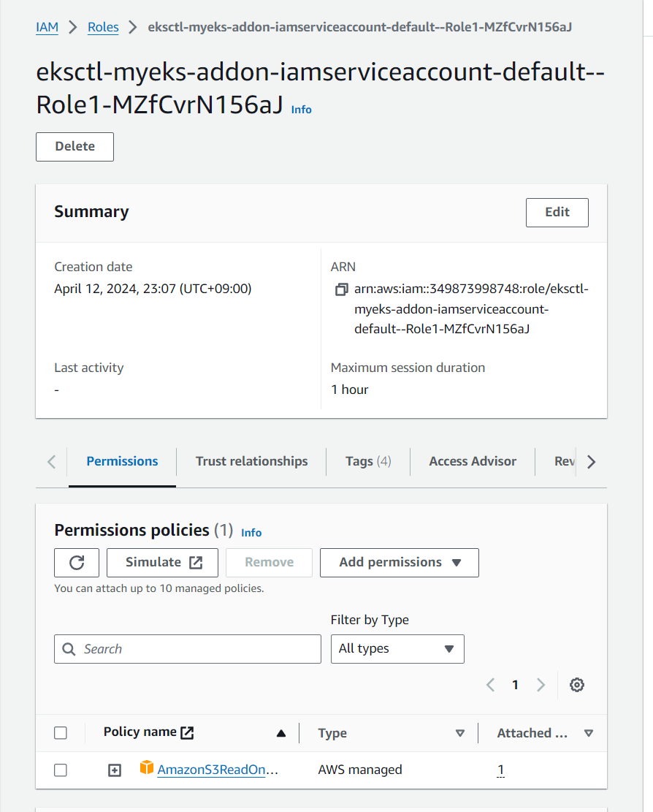Switch to the Permissions tab
The height and width of the screenshot is (812, 653).
(x=122, y=461)
